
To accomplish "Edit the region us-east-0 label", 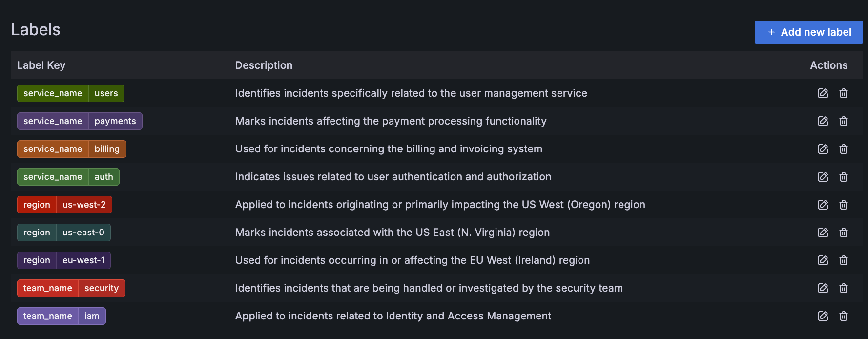I will [823, 233].
